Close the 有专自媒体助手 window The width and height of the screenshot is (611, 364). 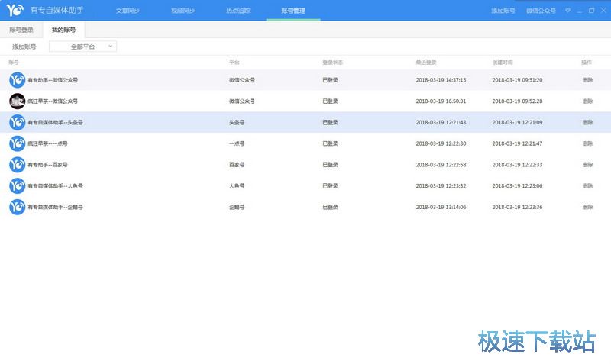click(x=603, y=11)
